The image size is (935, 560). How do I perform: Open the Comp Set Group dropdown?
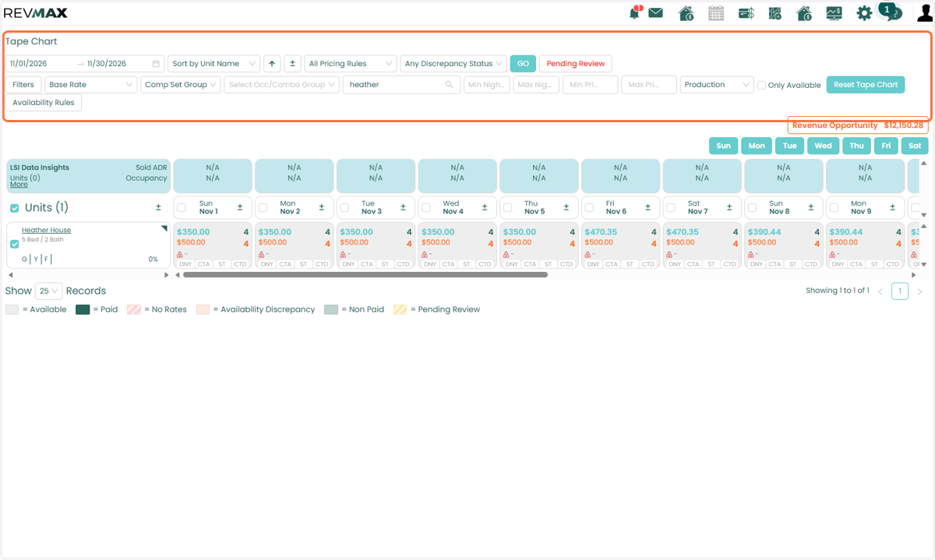181,85
